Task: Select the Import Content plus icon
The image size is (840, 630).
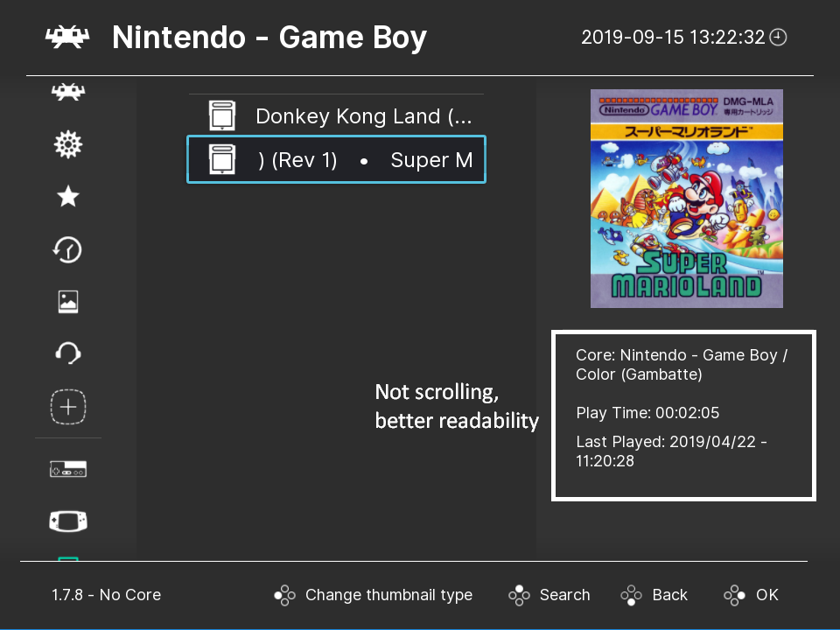Action: (x=68, y=406)
